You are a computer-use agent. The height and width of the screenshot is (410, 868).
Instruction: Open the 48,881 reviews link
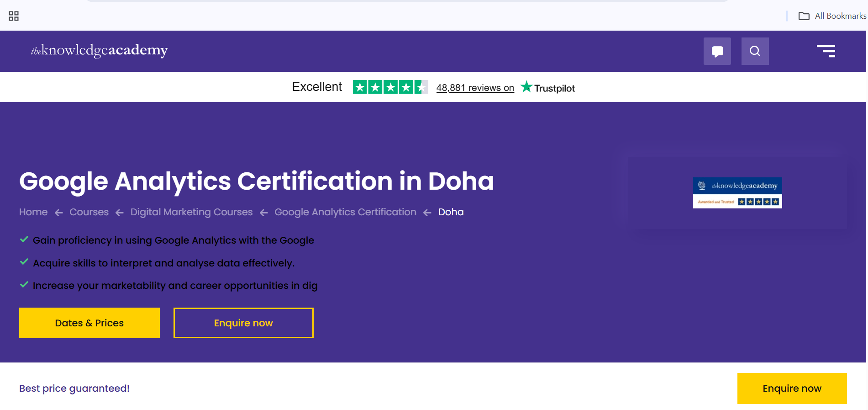coord(475,88)
